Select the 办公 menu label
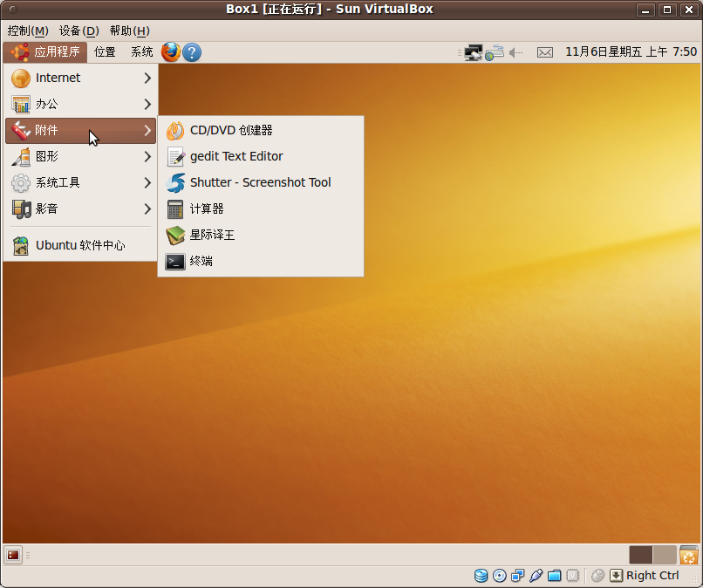 point(46,104)
